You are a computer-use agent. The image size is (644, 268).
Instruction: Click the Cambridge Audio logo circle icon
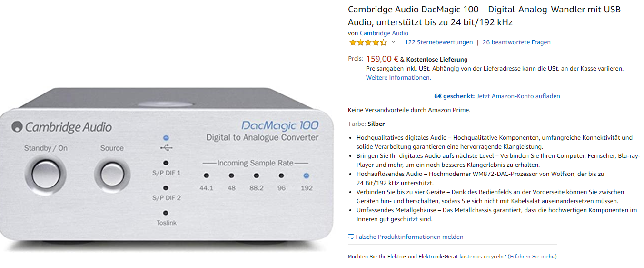tap(17, 127)
